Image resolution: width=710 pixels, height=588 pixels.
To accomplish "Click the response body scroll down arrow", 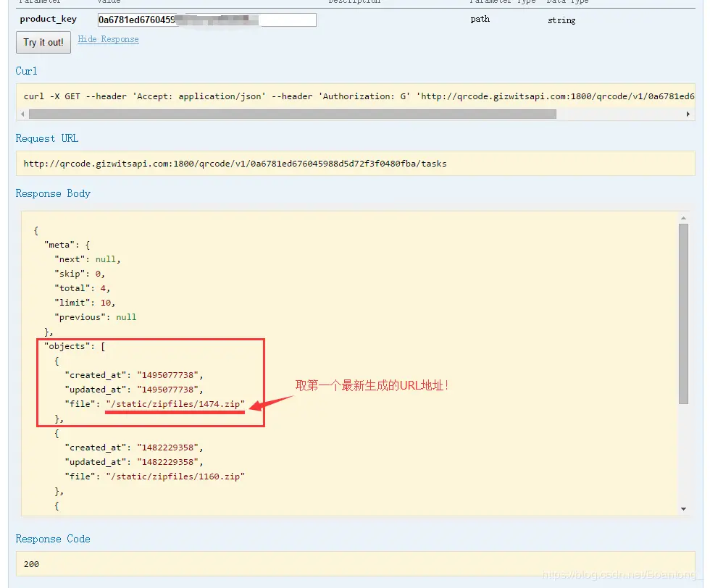I will 684,509.
